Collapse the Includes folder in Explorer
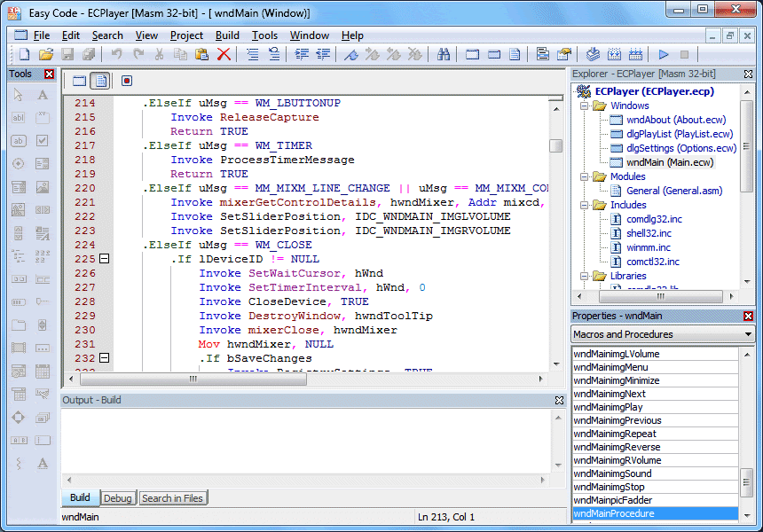 coord(584,205)
